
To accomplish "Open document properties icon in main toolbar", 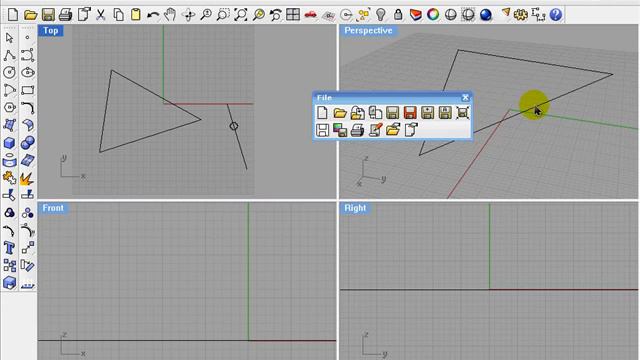I will click(x=84, y=15).
